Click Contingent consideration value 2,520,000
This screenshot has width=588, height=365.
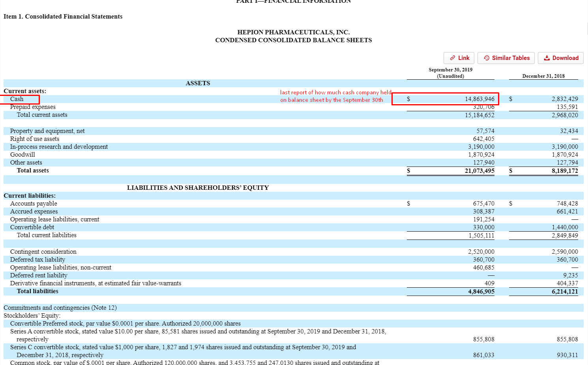(x=481, y=252)
